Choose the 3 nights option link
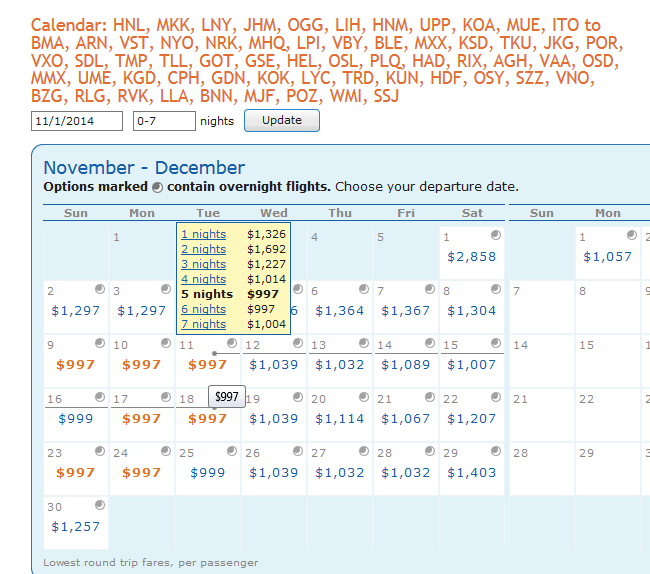The width and height of the screenshot is (650, 574). pos(203,264)
